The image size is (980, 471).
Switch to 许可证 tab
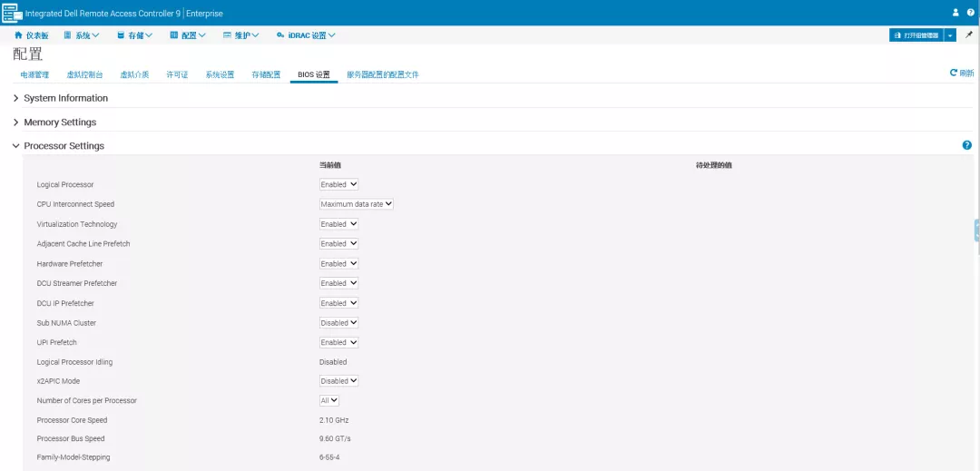(177, 74)
